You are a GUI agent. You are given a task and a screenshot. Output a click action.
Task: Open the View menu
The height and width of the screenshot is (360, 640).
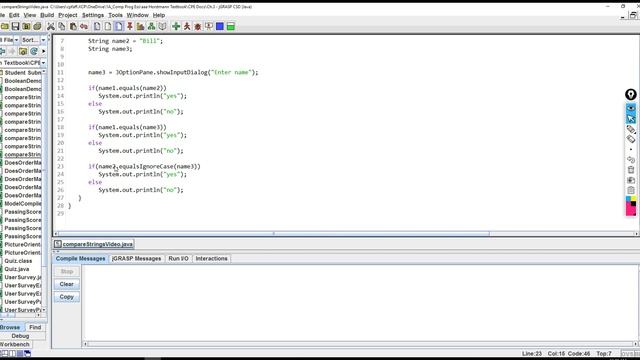(x=29, y=15)
